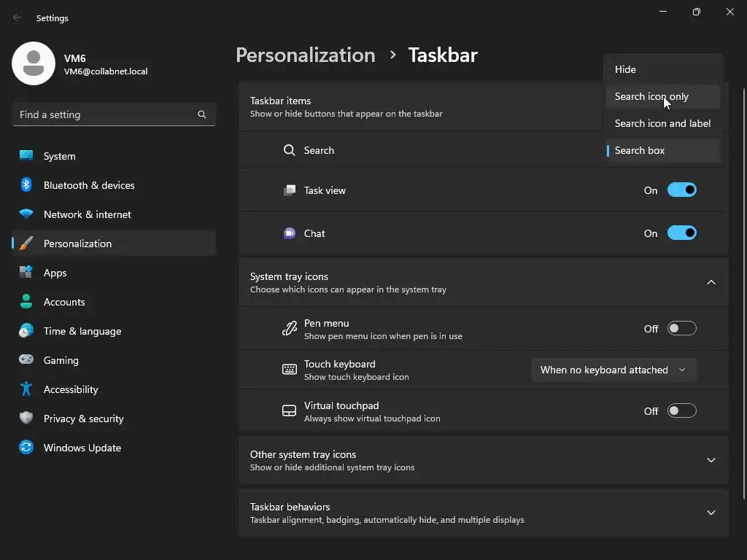Go back to Personalization breadcrumb
This screenshot has width=747, height=560.
click(x=305, y=55)
